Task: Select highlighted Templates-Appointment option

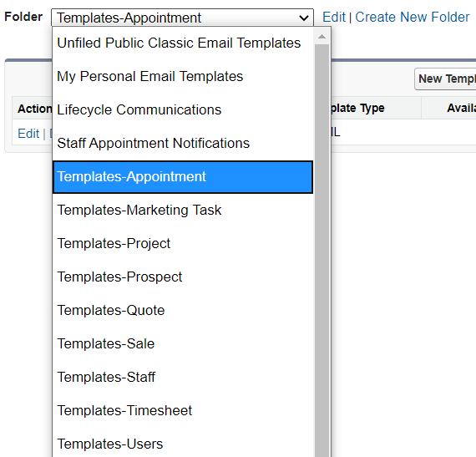Action: coord(183,177)
